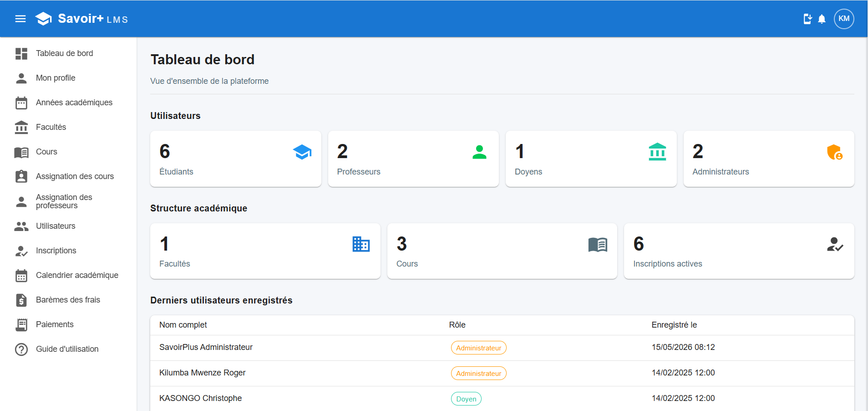
Task: Open the Doyens count card label
Action: [x=528, y=172]
